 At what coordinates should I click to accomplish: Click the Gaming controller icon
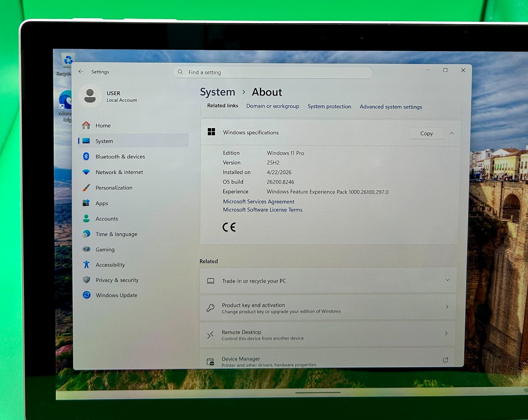coord(87,249)
